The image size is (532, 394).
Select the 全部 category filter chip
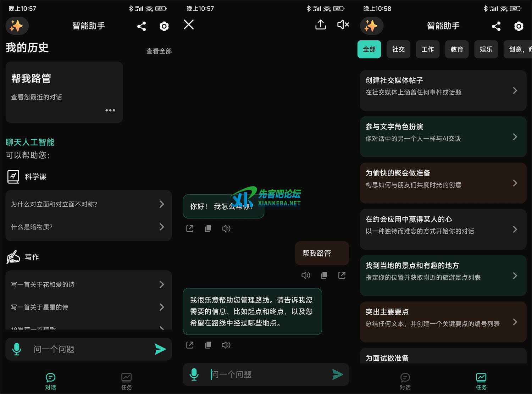tap(369, 49)
